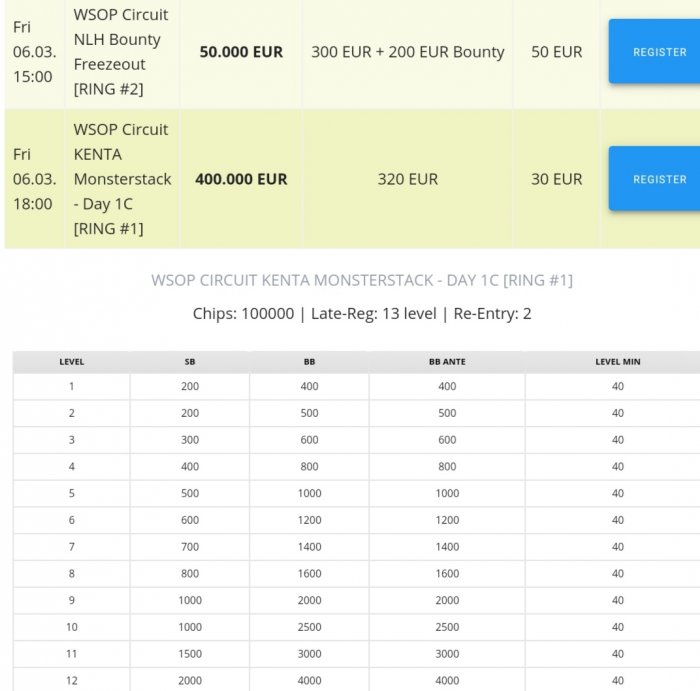Click level 11 small blind 1500
The image size is (700, 691).
click(x=190, y=654)
